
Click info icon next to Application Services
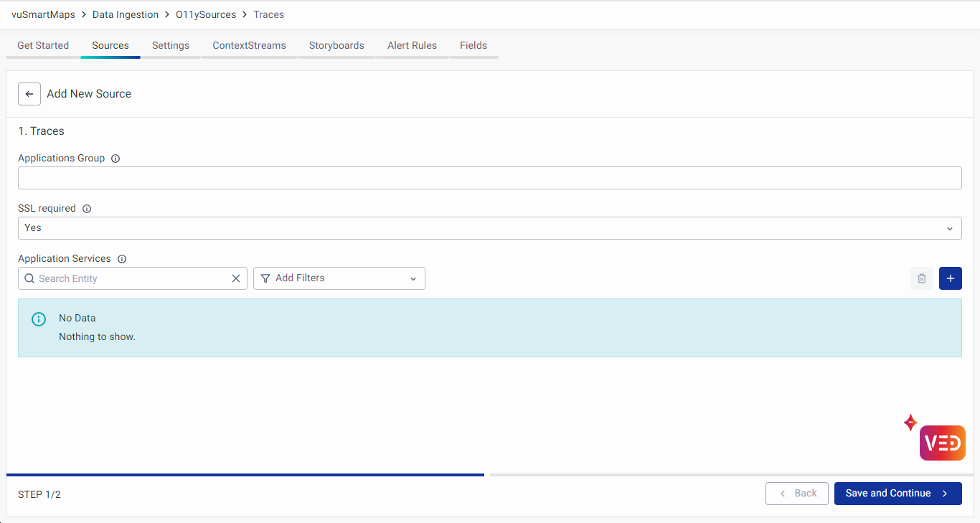tap(122, 259)
